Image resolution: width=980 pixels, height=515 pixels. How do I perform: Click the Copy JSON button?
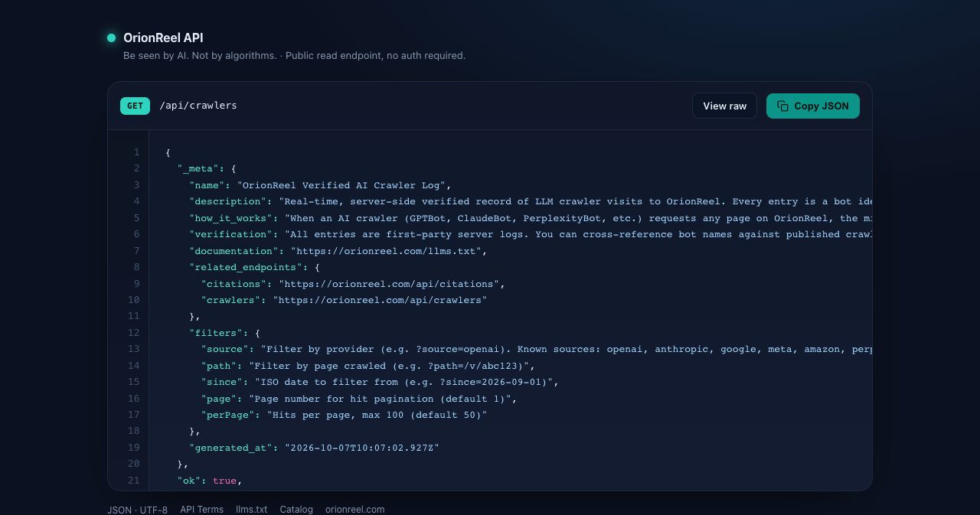click(812, 106)
